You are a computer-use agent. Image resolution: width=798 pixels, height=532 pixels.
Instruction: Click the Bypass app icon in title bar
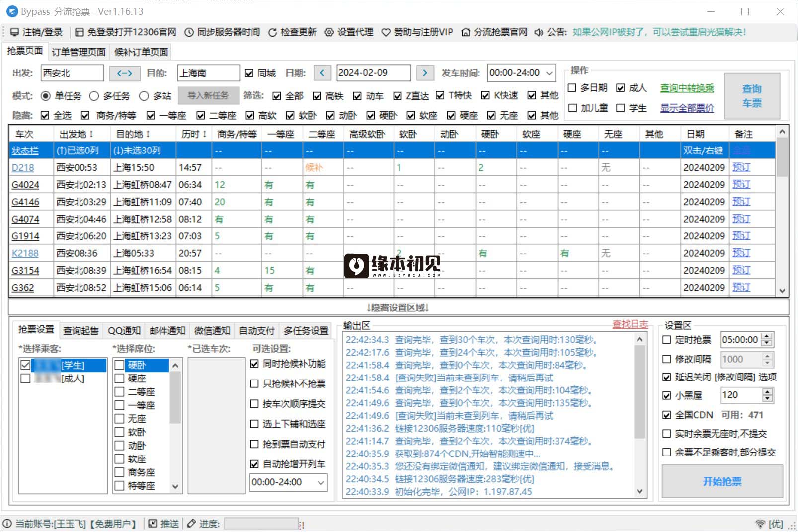point(11,11)
